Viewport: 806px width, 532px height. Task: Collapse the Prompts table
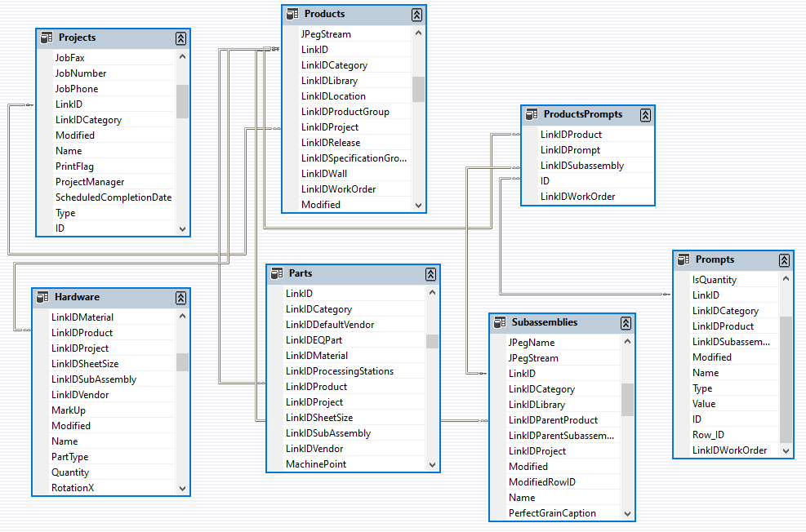click(x=785, y=260)
